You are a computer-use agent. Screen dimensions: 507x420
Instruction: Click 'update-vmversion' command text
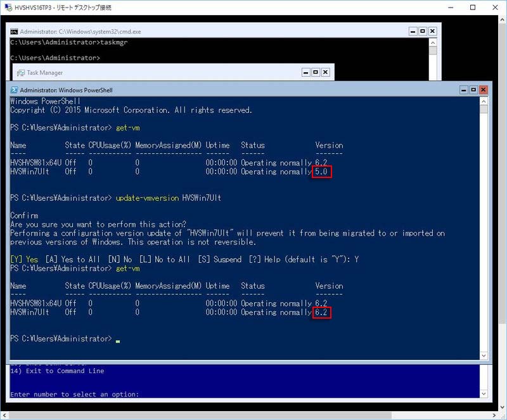pos(147,198)
